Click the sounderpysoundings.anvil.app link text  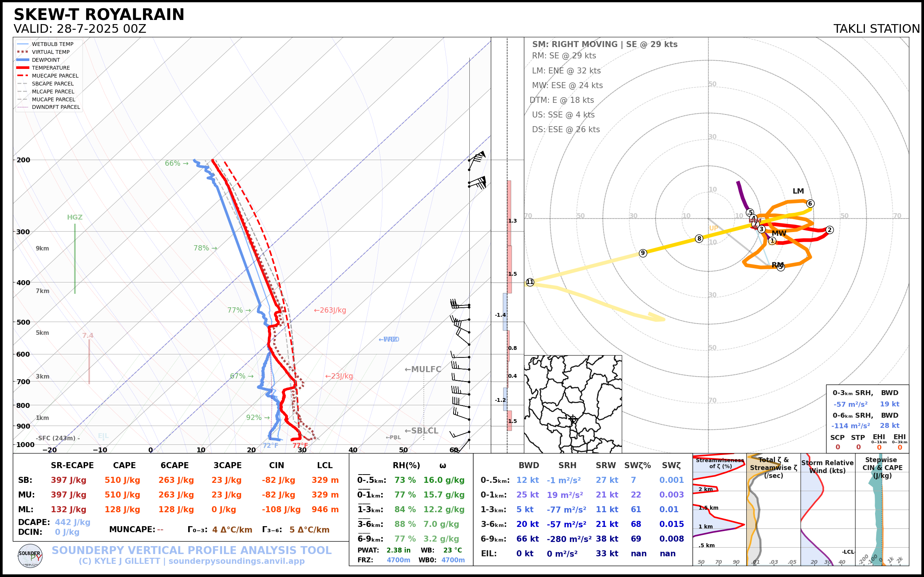click(x=236, y=561)
